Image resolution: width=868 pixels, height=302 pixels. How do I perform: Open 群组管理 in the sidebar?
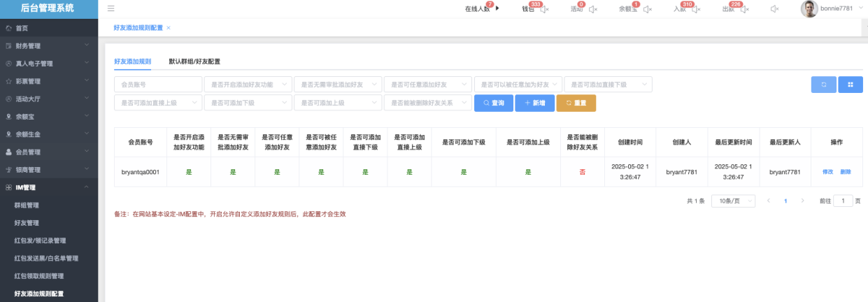point(27,206)
